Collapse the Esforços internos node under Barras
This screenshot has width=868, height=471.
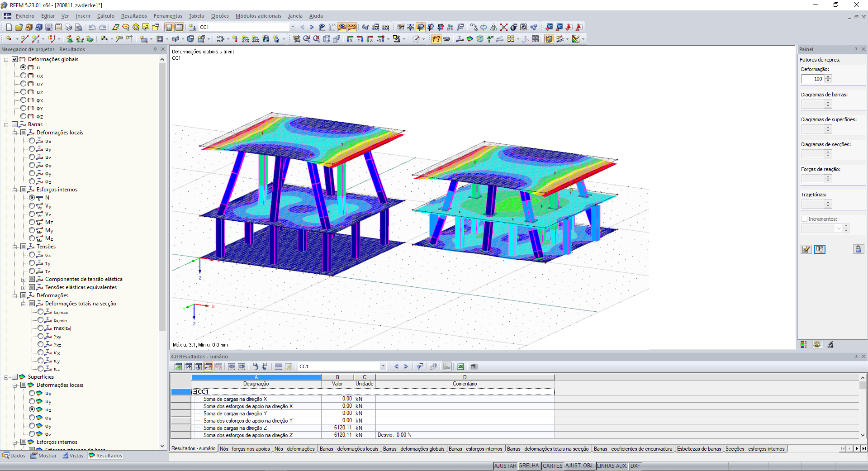click(x=15, y=190)
